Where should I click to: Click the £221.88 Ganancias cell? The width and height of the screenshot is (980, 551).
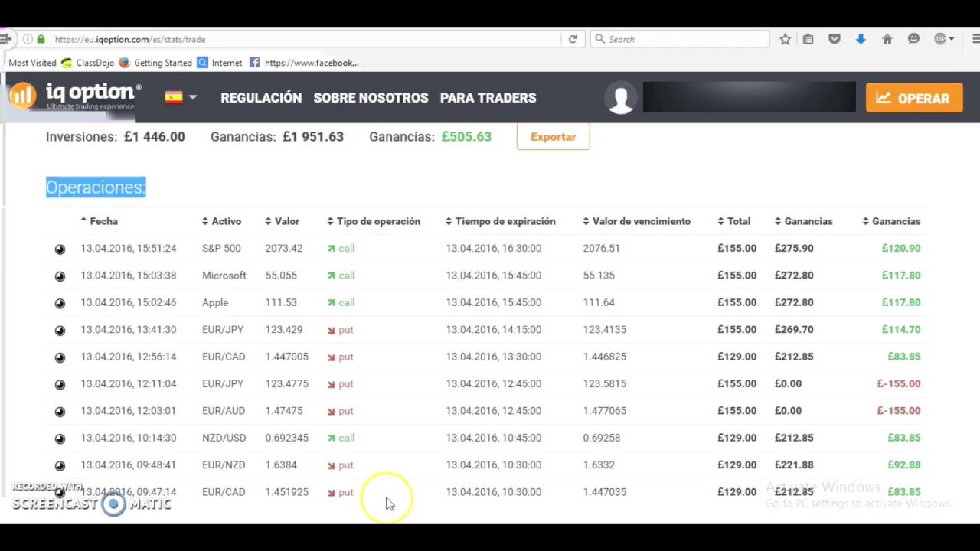[x=794, y=465]
